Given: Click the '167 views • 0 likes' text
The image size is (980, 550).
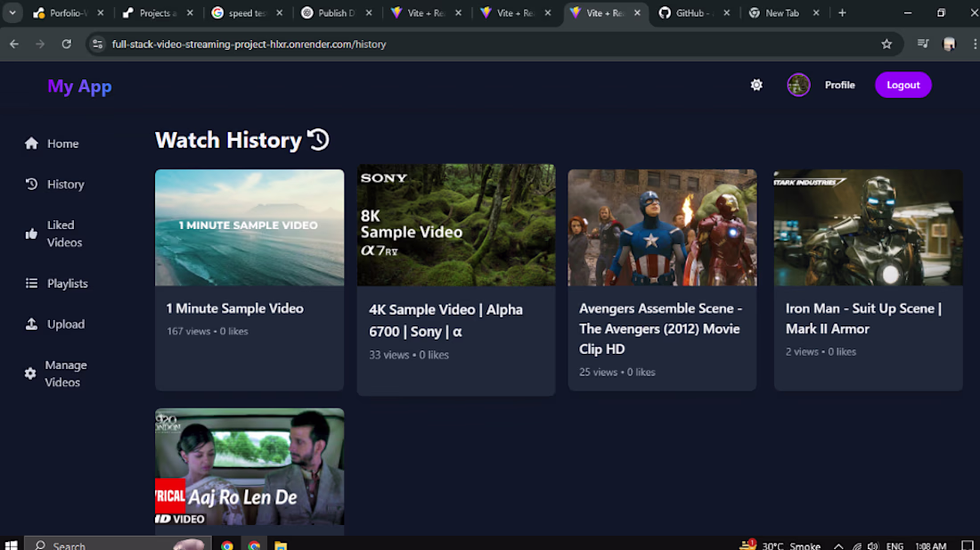Looking at the screenshot, I should (207, 332).
